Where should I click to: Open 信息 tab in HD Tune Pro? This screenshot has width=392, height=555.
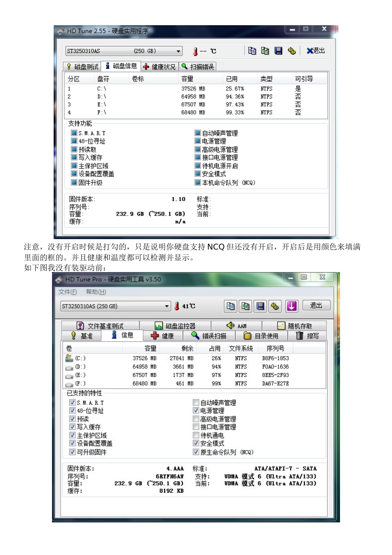point(122,335)
